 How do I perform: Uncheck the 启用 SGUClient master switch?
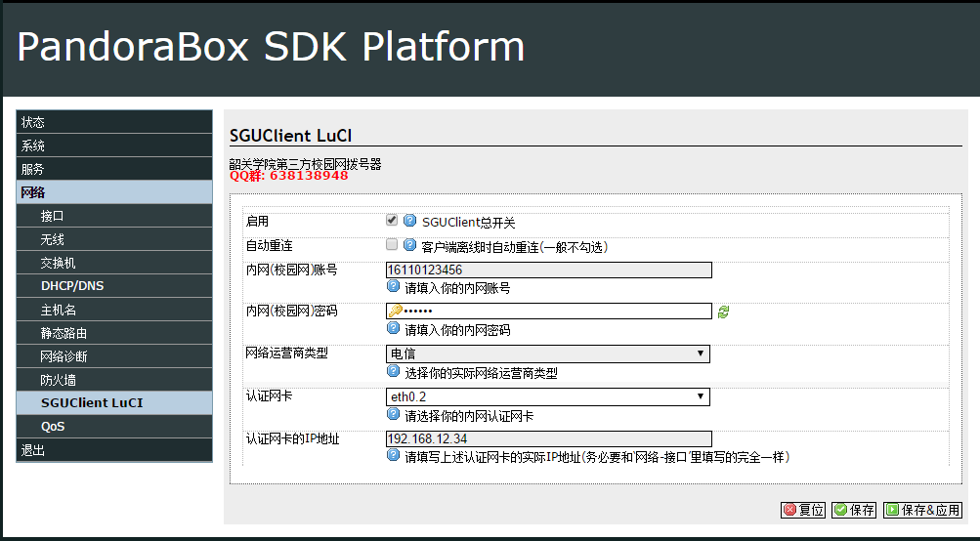pyautogui.click(x=392, y=220)
